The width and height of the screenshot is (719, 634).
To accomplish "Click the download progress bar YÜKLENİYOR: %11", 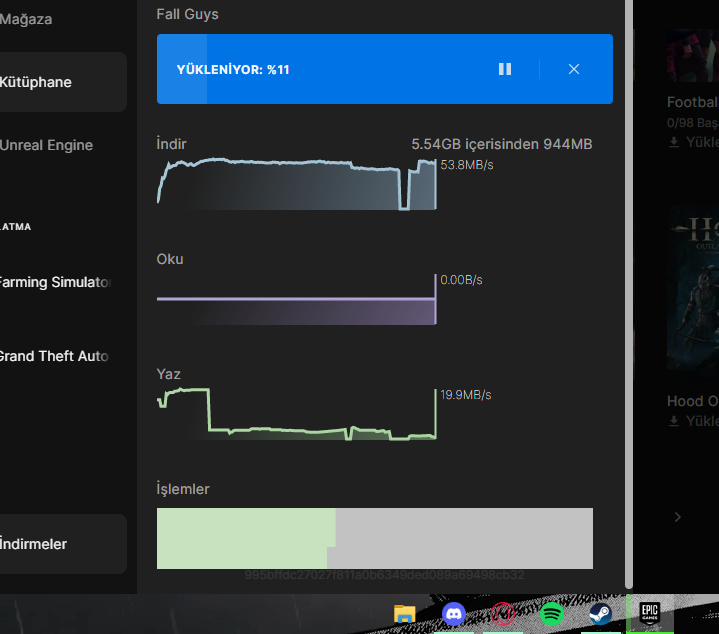I will (385, 69).
